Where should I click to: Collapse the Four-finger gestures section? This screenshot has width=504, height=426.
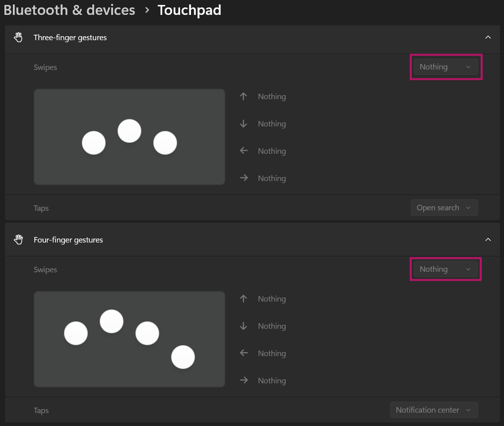(x=488, y=240)
